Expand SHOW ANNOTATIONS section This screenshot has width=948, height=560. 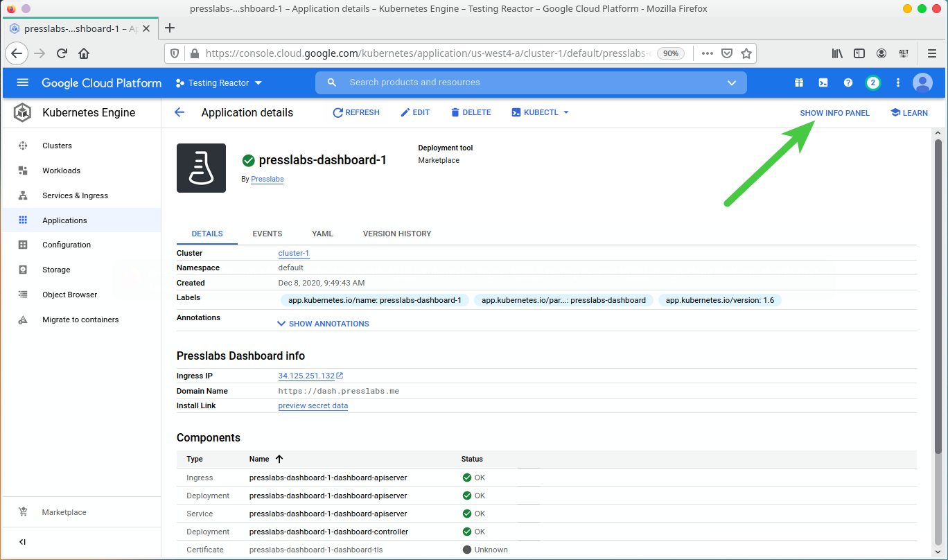(323, 324)
